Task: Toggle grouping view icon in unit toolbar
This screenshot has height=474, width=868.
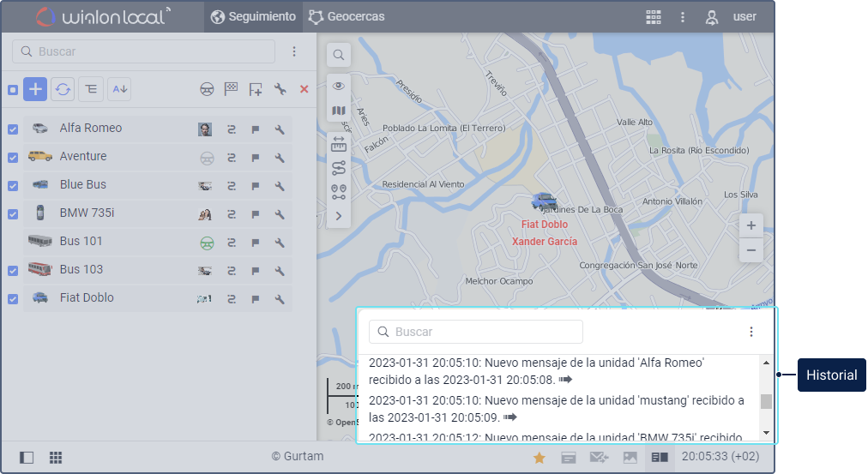Action: (91, 89)
